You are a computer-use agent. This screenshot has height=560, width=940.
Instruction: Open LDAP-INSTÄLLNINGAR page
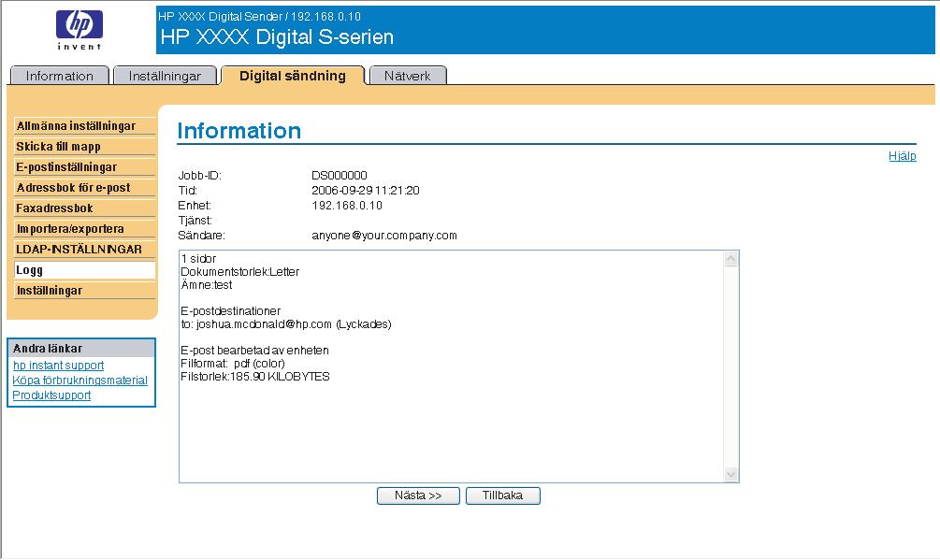pyautogui.click(x=84, y=250)
